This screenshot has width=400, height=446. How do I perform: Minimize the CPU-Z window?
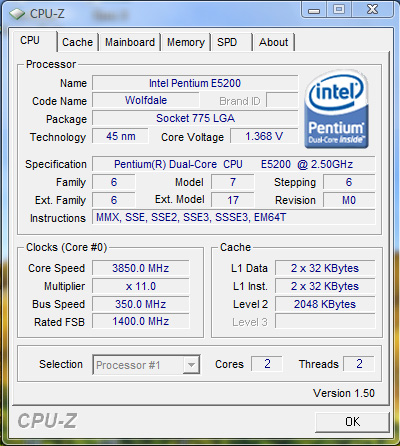click(314, 10)
